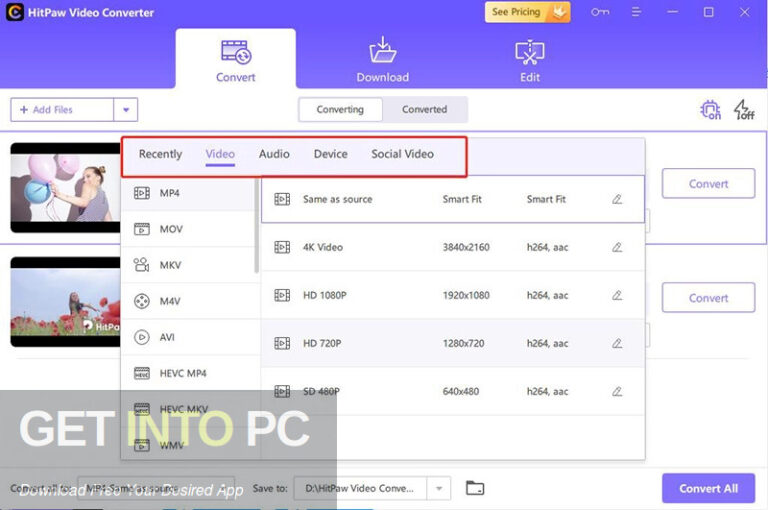Edit the HD 720P preset settings
The height and width of the screenshot is (510, 768).
tap(617, 343)
